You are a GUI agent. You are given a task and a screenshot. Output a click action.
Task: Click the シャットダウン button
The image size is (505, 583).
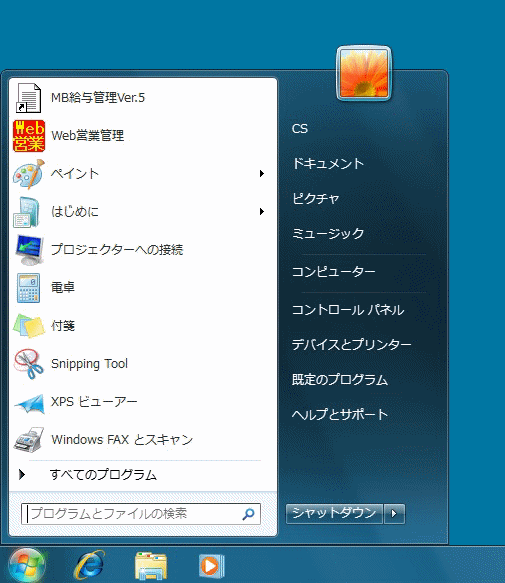coord(334,514)
